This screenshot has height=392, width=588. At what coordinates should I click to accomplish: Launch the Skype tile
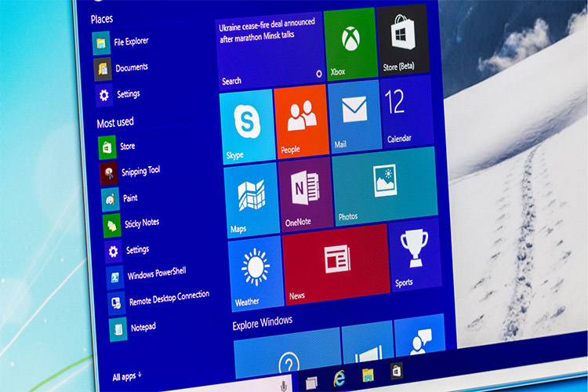click(248, 126)
